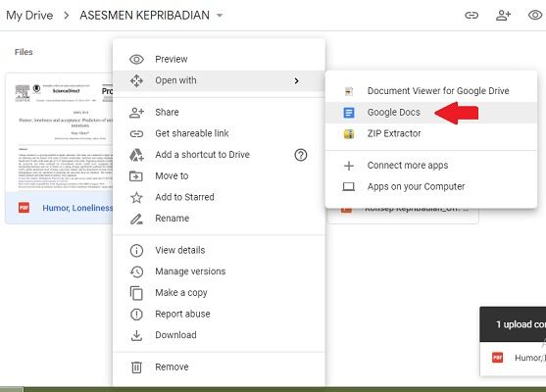
Task: Select Apps on your Computer
Action: click(x=431, y=187)
